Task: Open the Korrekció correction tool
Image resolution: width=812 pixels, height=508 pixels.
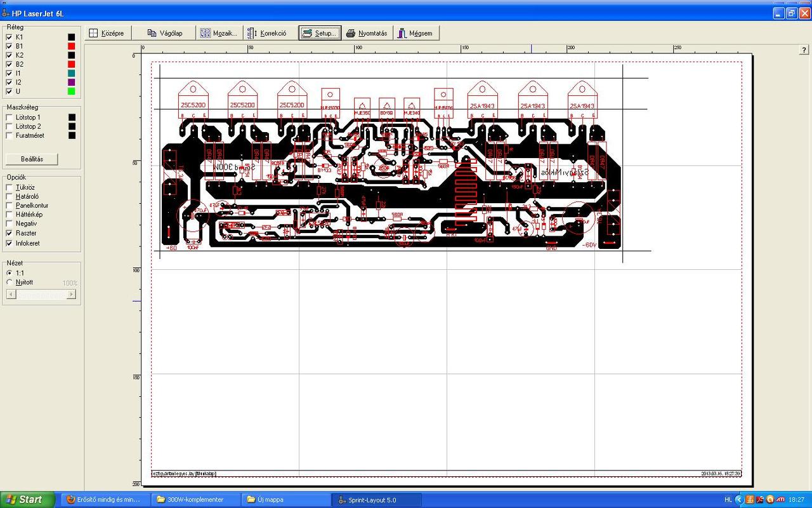Action: click(270, 33)
